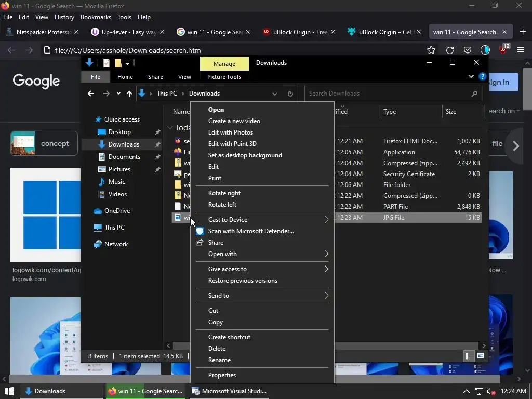Go up one folder level in Explorer
This screenshot has height=399, width=532.
point(129,94)
